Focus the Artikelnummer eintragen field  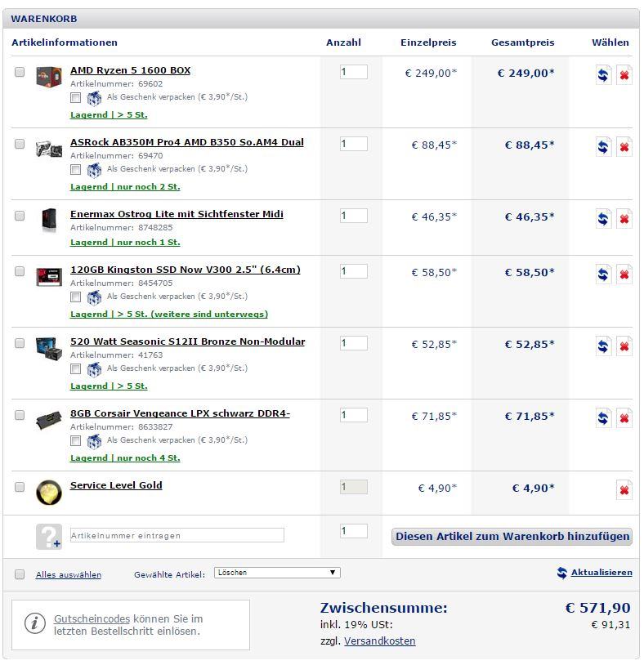click(x=177, y=535)
